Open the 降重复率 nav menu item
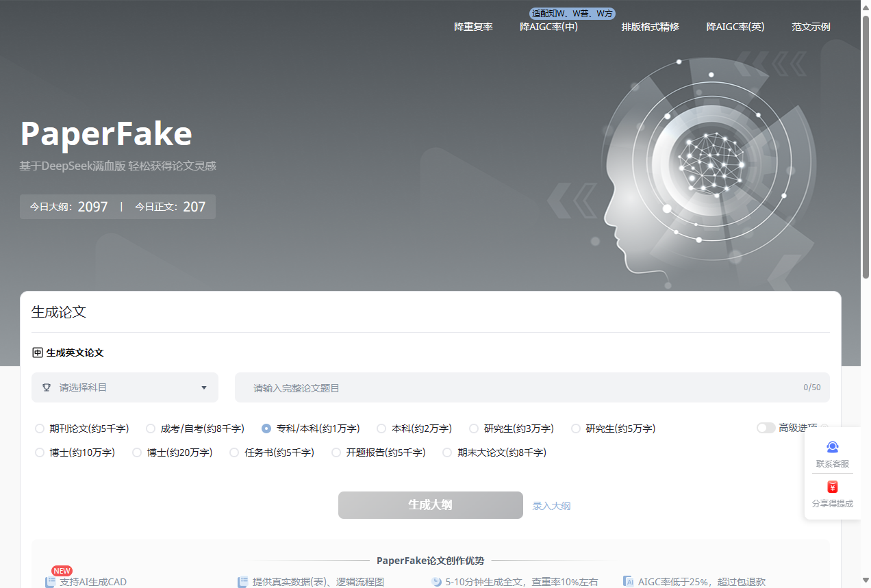Screen dimensions: 871x588 point(473,27)
